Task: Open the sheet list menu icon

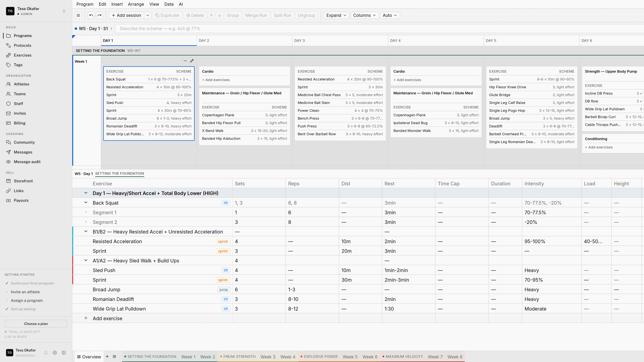Action: (x=115, y=356)
